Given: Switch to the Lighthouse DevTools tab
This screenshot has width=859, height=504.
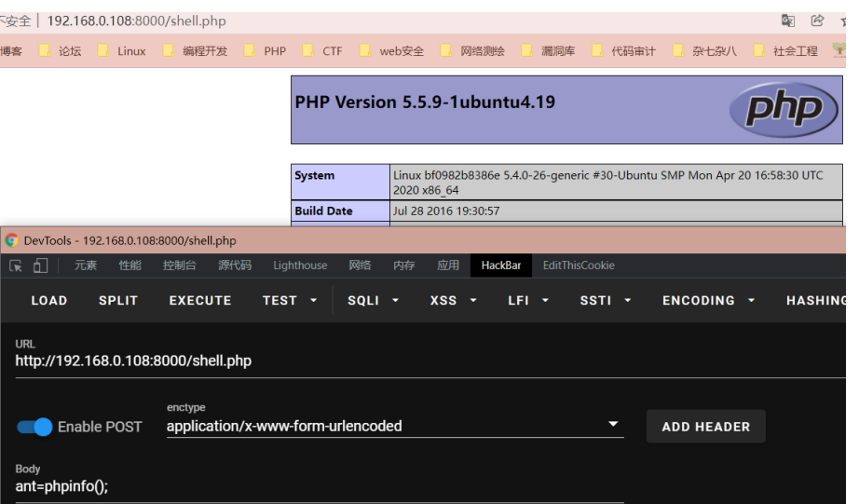Looking at the screenshot, I should coord(300,266).
